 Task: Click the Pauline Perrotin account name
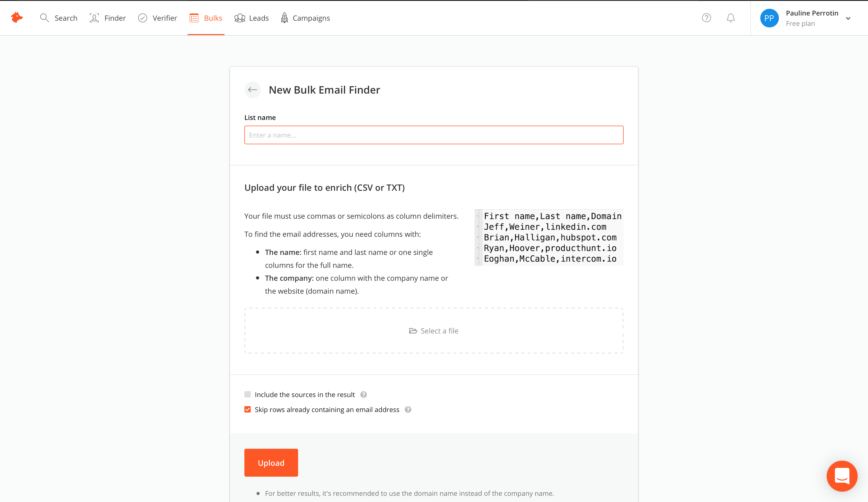tap(812, 13)
